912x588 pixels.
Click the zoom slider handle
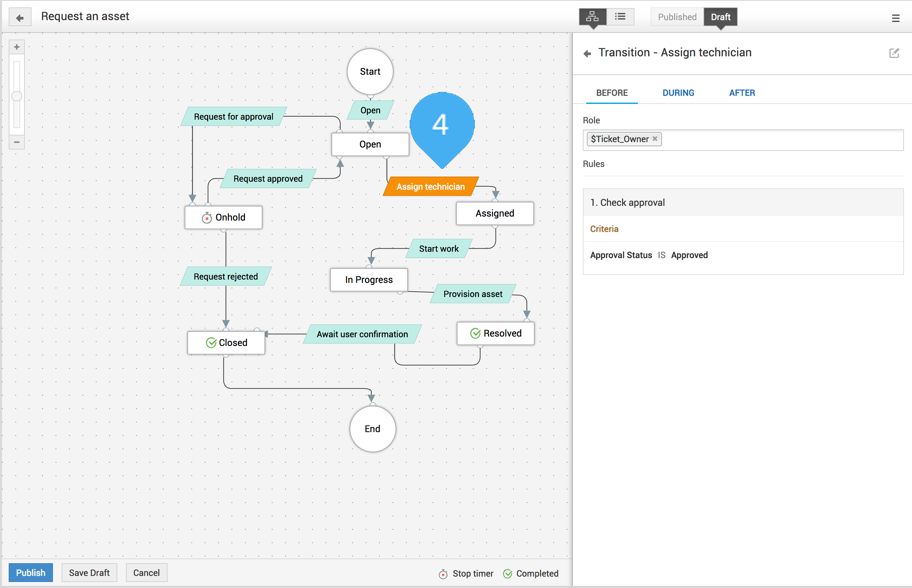pos(16,96)
